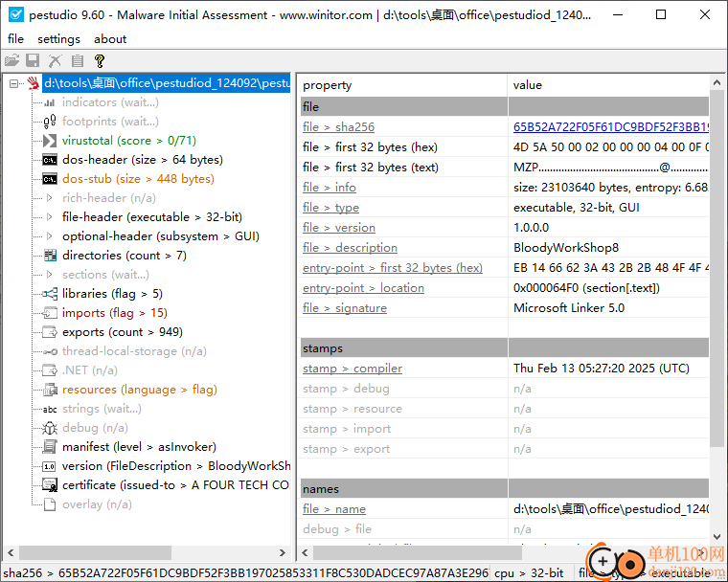The image size is (728, 582).
Task: Click tree panel horizontal scrollbar left arrow
Action: pyautogui.click(x=11, y=552)
